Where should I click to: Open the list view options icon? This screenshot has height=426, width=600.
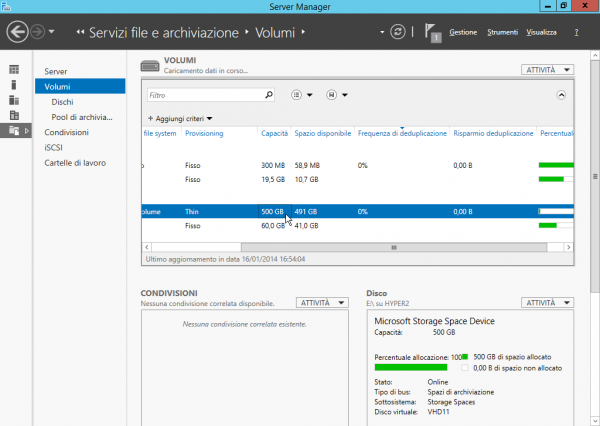297,95
